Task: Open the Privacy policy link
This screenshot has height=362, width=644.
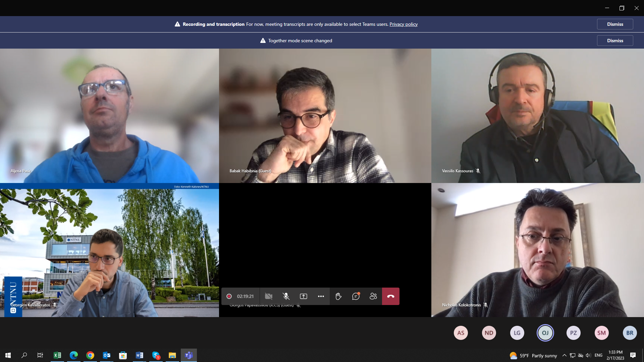Action: 403,24
